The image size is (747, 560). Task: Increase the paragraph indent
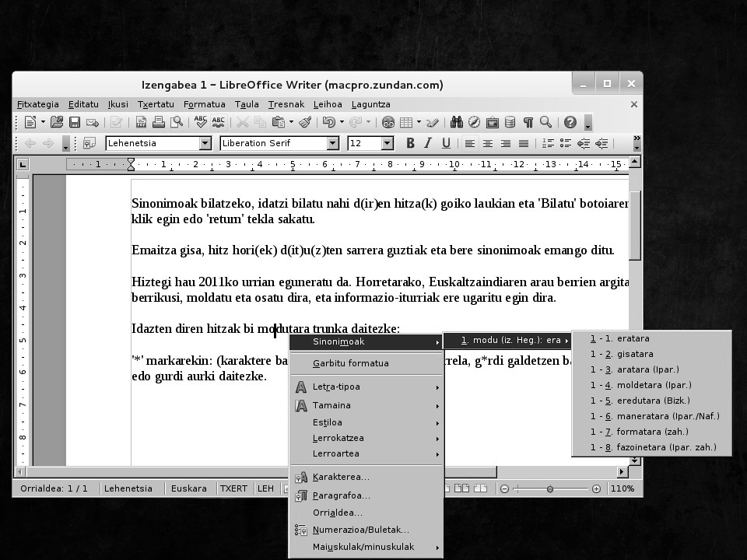tap(601, 143)
